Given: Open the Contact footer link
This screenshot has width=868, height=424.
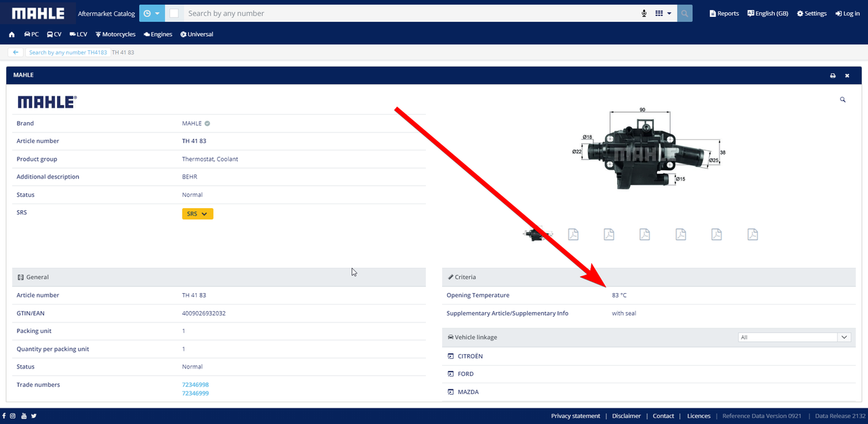Looking at the screenshot, I should pos(663,416).
